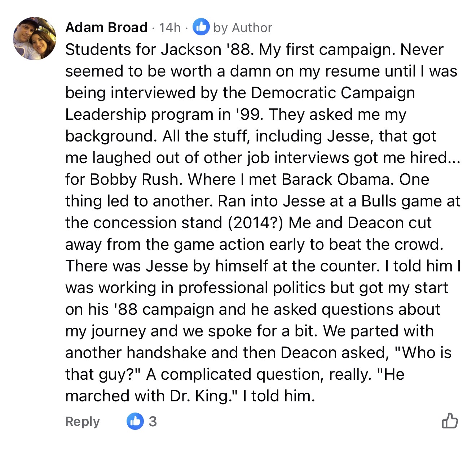Click the 14h comment timestamp

[169, 28]
